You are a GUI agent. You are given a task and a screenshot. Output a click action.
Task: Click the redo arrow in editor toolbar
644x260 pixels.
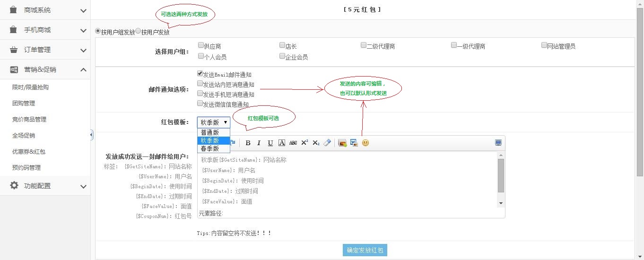[x=233, y=143]
